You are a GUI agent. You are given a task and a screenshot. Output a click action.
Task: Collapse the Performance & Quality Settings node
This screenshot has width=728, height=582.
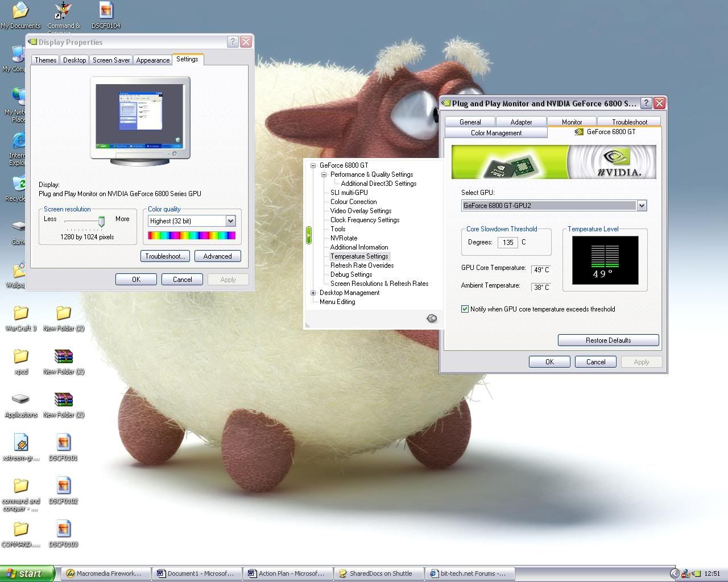point(324,174)
